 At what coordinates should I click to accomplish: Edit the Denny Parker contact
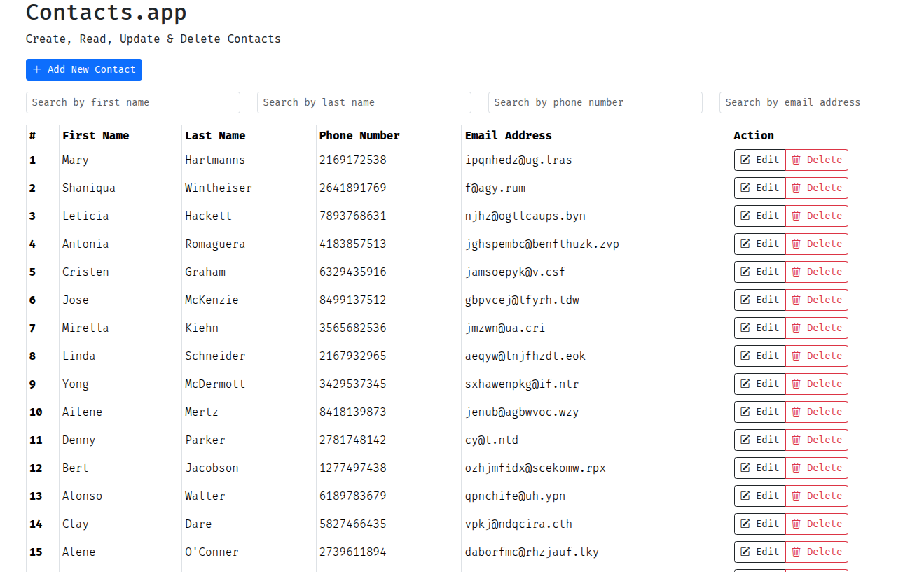759,440
